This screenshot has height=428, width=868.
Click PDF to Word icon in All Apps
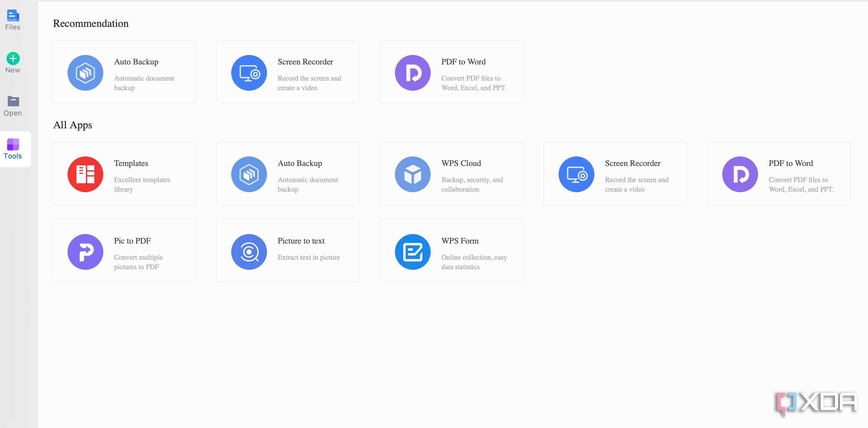740,174
